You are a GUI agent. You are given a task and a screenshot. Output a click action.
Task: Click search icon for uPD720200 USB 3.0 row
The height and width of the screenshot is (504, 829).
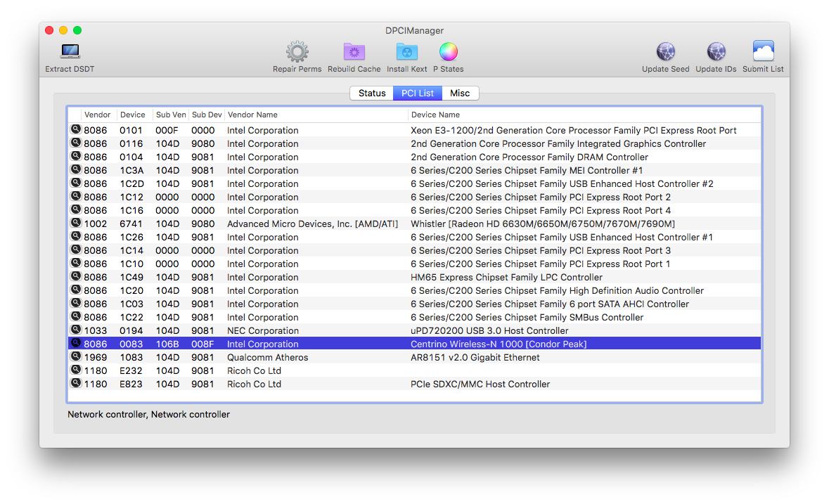(x=76, y=330)
